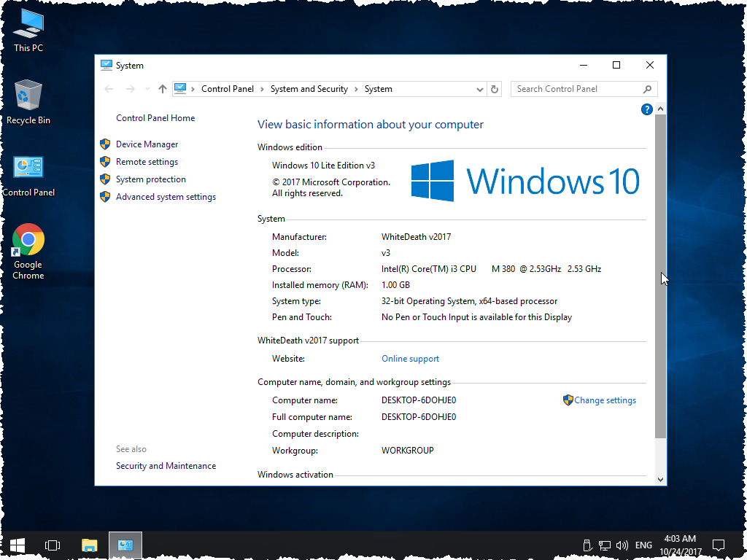Open the Change settings link
747x560 pixels.
(x=604, y=400)
